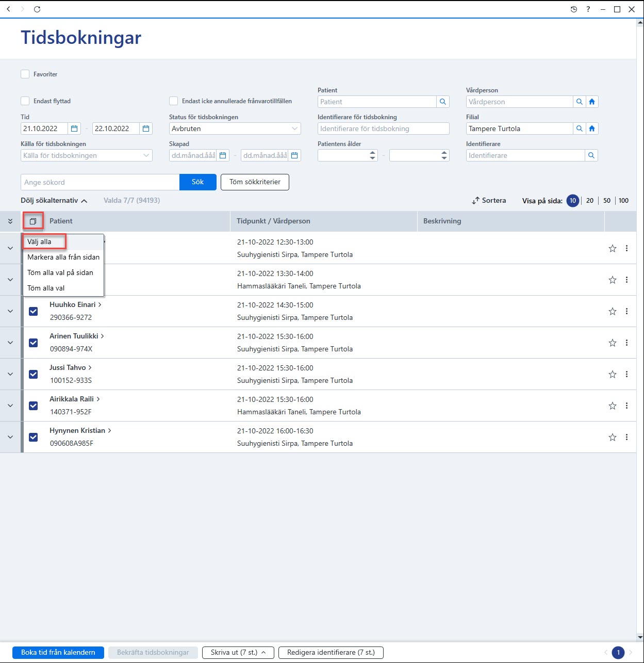Click the search icon in Identifierare field
The image size is (644, 663).
pyautogui.click(x=591, y=155)
